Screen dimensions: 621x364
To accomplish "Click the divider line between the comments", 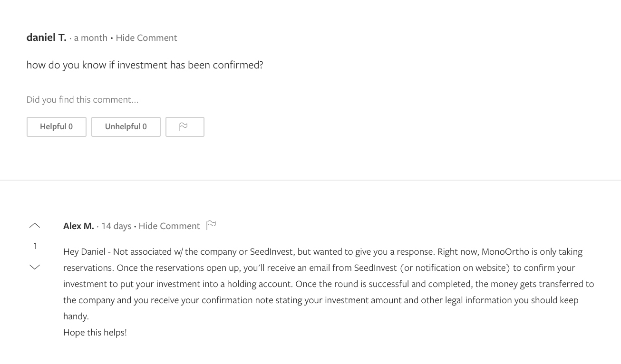I will point(310,180).
